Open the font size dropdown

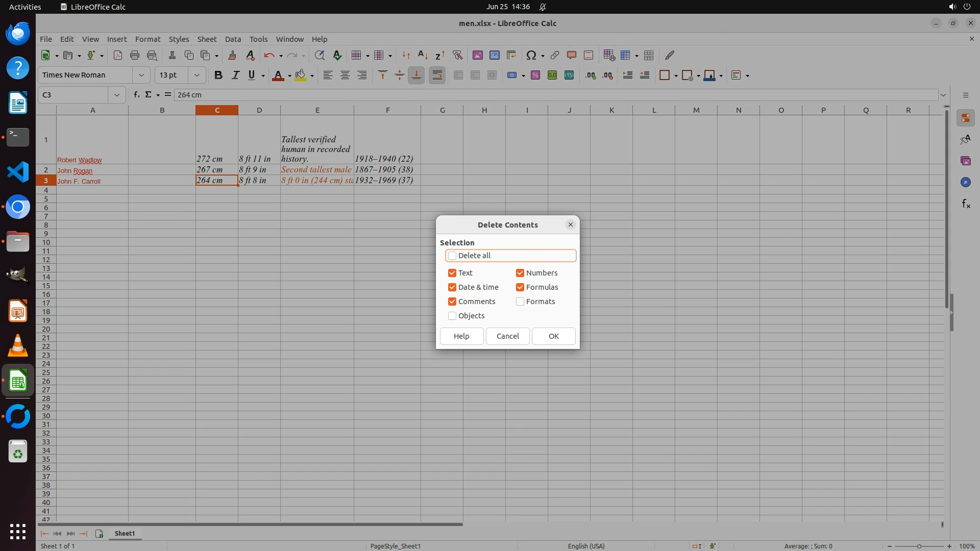[x=197, y=75]
